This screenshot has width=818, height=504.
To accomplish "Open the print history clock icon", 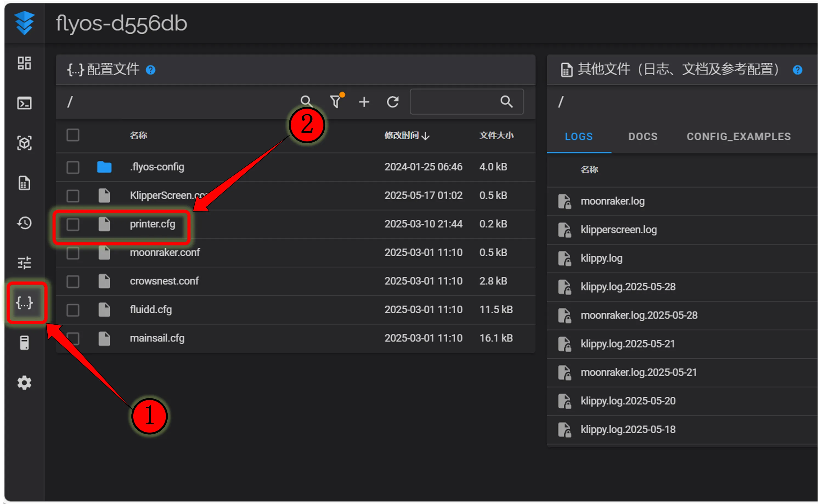I will [x=24, y=223].
